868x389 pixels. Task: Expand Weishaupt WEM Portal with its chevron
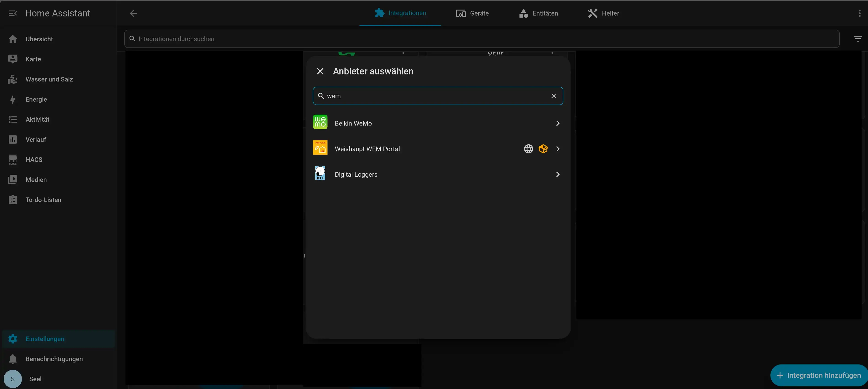coord(558,149)
